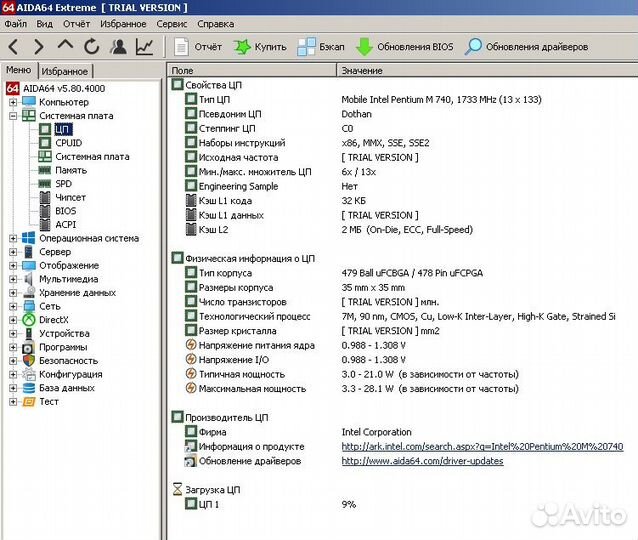
Task: Go up one level with the up arrow
Action: (x=65, y=46)
